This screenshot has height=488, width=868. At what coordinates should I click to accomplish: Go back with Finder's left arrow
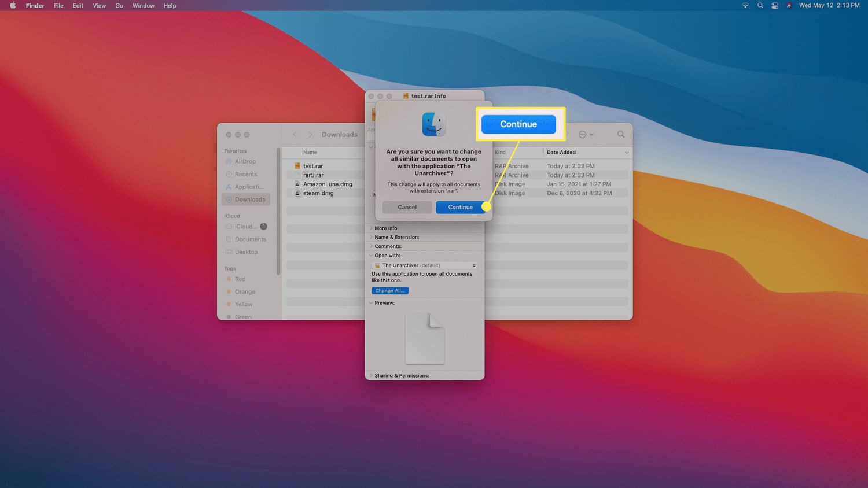click(x=295, y=135)
